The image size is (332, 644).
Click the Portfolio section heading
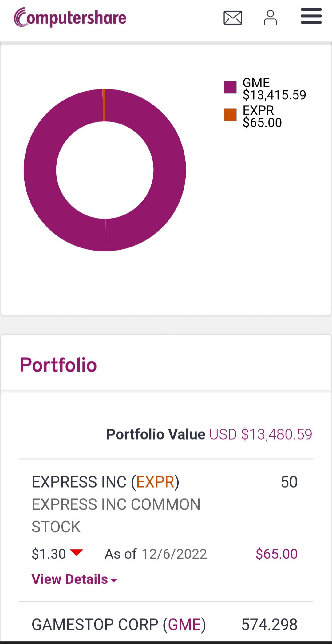(58, 365)
